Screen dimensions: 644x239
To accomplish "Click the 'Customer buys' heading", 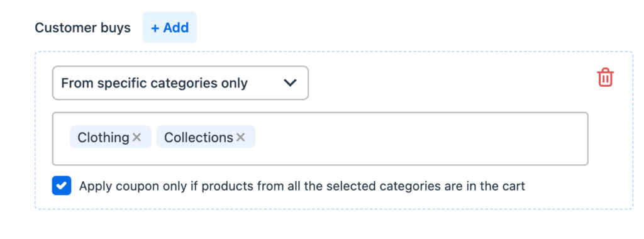I will tap(82, 28).
